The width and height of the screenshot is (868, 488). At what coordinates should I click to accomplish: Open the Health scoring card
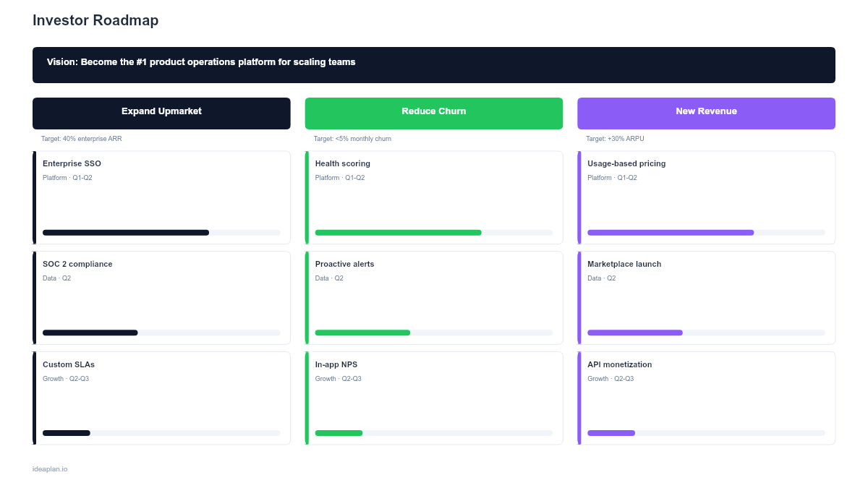pyautogui.click(x=434, y=197)
